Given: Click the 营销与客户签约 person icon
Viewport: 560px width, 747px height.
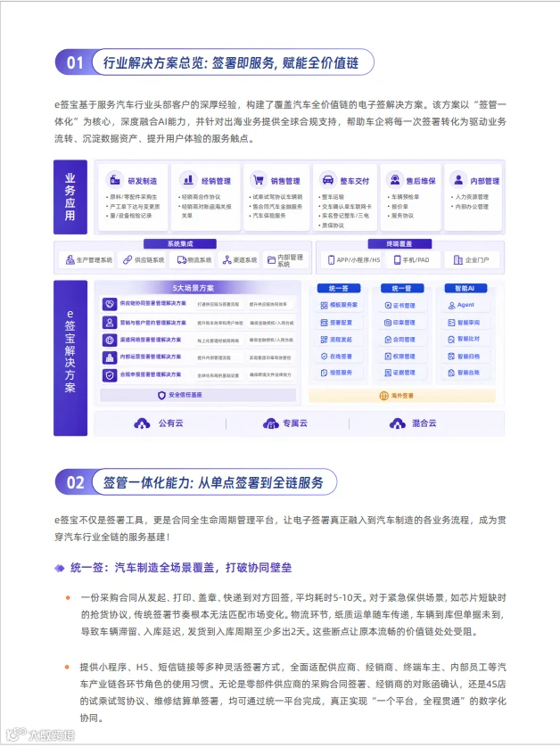Looking at the screenshot, I should coord(110,323).
